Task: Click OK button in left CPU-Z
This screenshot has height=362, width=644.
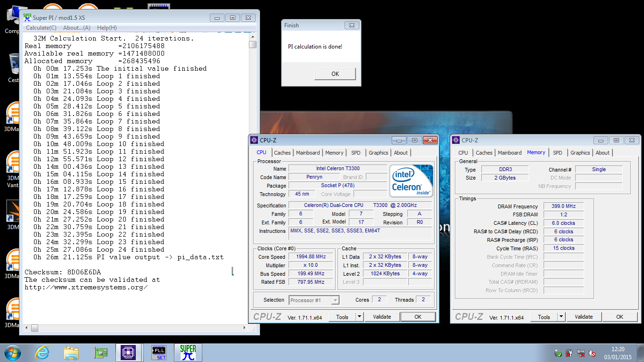Action: click(x=418, y=317)
